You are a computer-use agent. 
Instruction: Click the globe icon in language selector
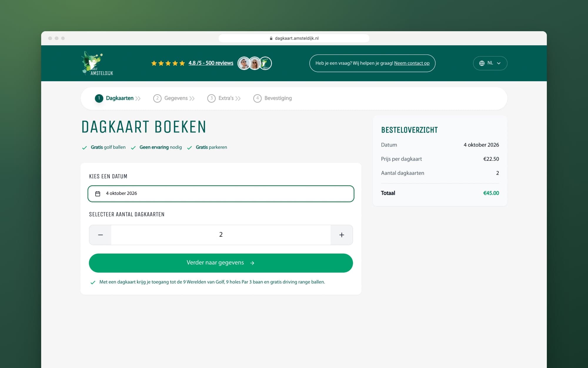[x=482, y=63]
